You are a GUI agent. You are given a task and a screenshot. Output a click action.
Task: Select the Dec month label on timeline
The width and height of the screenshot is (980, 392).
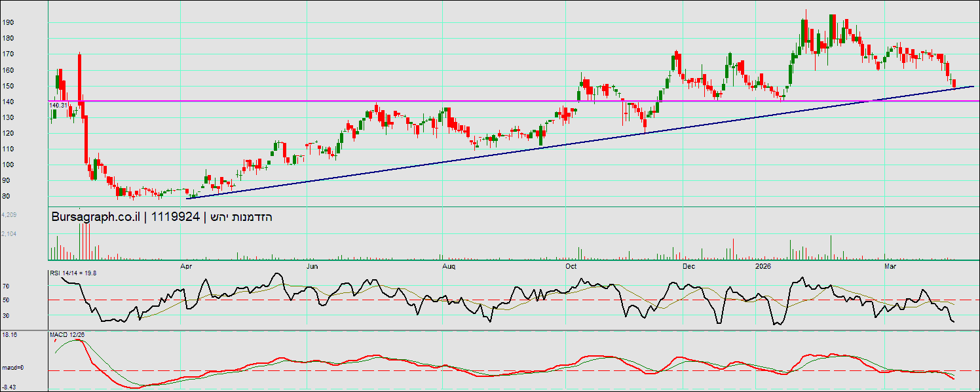click(x=688, y=266)
